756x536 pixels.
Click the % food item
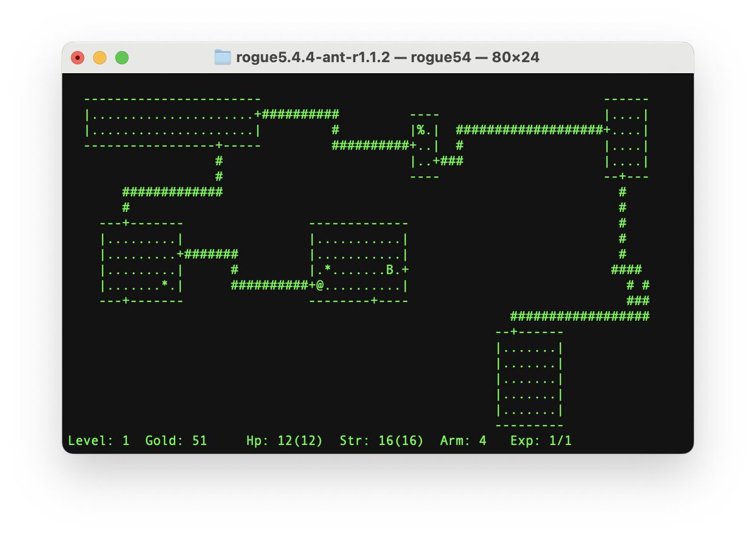pyautogui.click(x=420, y=131)
